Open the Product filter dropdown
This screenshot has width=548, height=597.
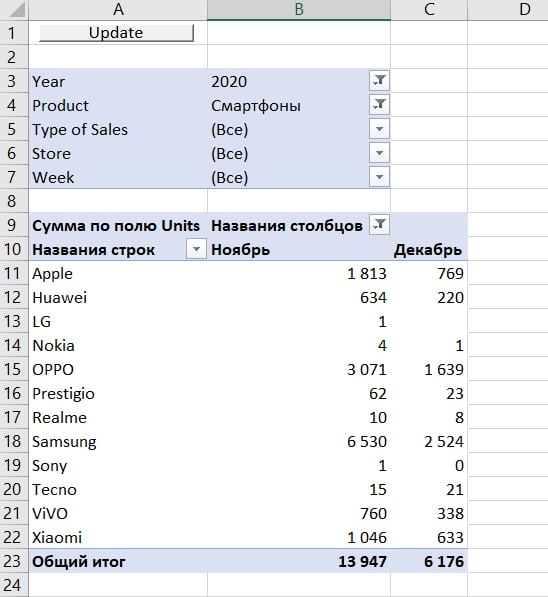tap(379, 105)
